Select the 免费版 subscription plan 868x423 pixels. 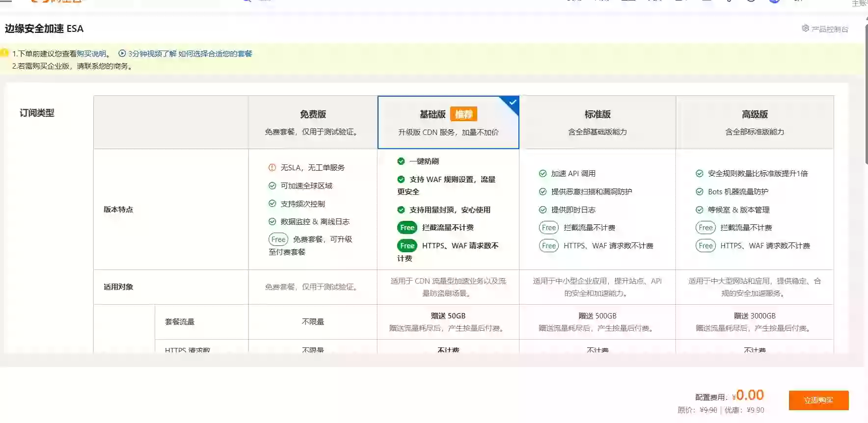tap(313, 122)
